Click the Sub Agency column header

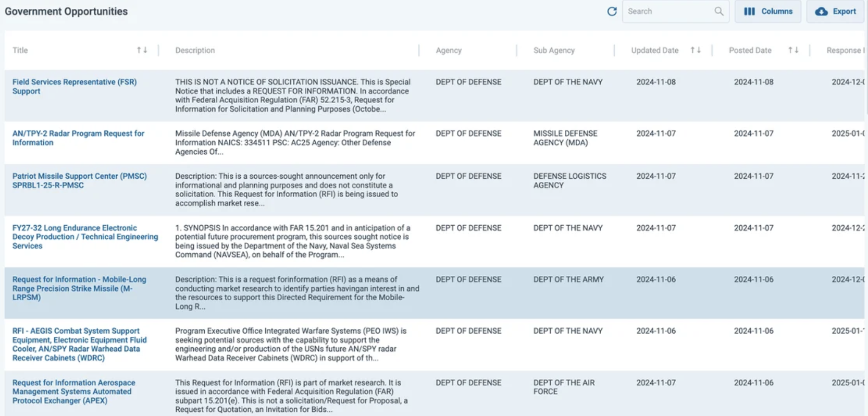tap(554, 51)
